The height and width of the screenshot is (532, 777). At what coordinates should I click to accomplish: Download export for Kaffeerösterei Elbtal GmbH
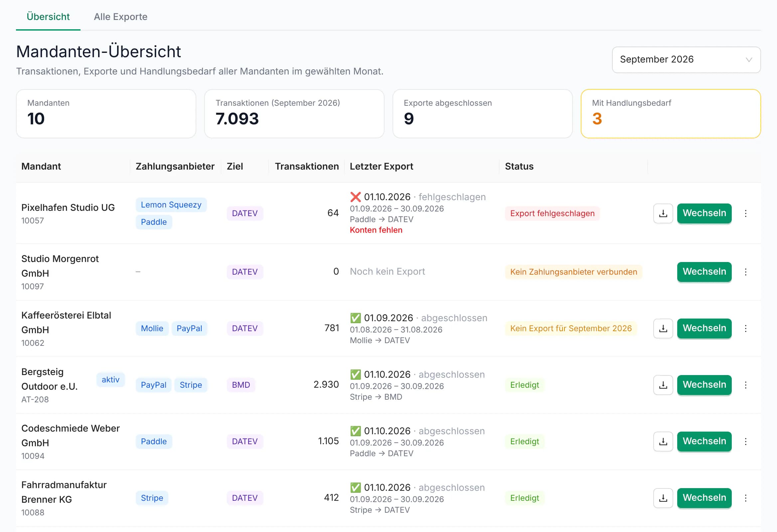[663, 328]
